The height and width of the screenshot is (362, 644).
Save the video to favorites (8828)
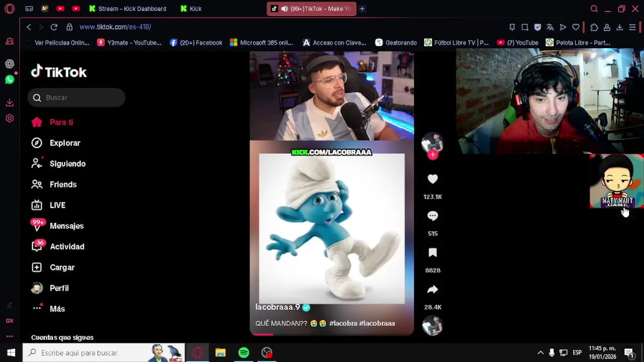(x=433, y=252)
